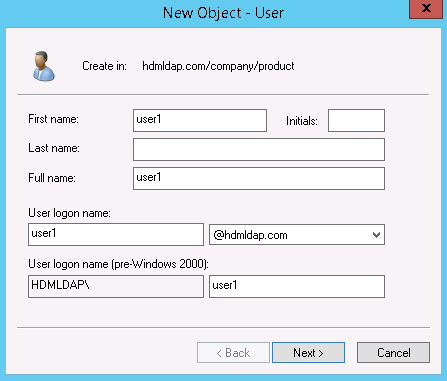Click the pre-Windows 2000 logon label

[118, 264]
